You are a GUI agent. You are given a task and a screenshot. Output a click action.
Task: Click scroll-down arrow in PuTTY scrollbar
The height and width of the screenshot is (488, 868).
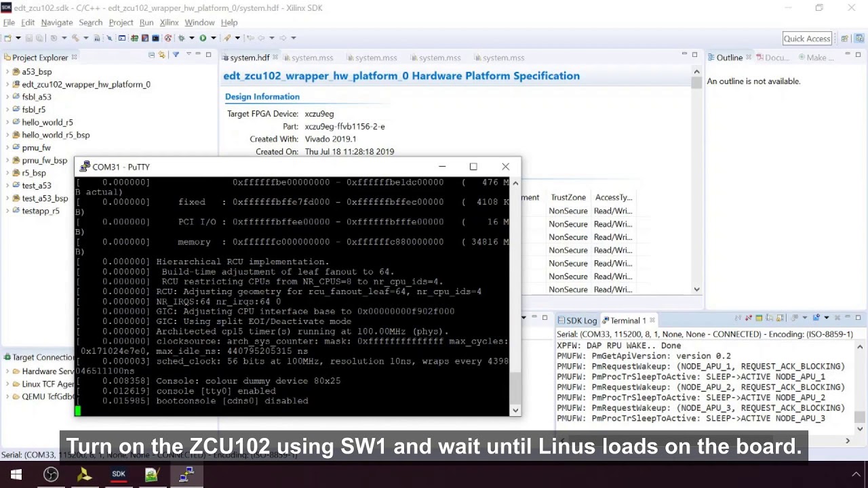click(x=515, y=409)
